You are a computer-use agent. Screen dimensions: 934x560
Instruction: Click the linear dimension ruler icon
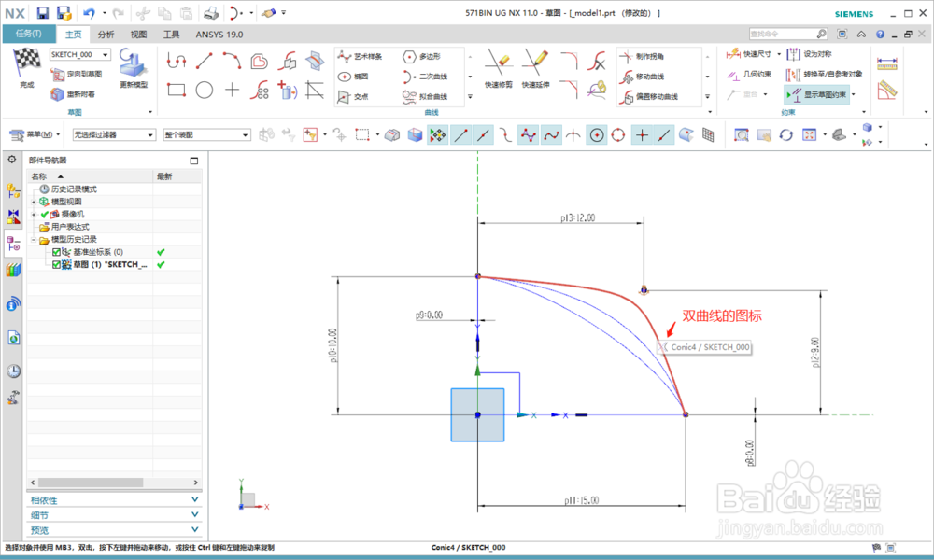[887, 63]
